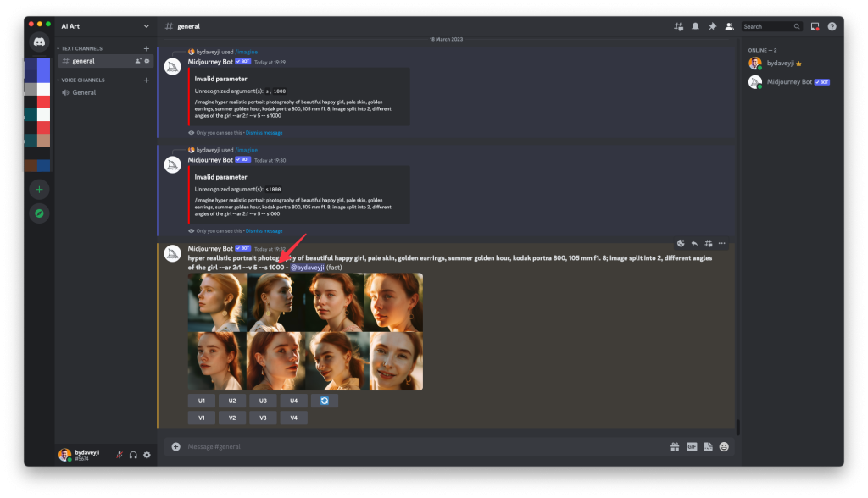Image resolution: width=868 pixels, height=498 pixels.
Task: Re-roll the image generation
Action: click(325, 401)
